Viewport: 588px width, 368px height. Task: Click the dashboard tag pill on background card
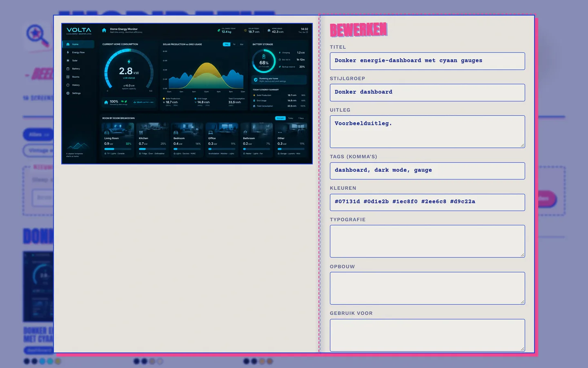pyautogui.click(x=39, y=350)
